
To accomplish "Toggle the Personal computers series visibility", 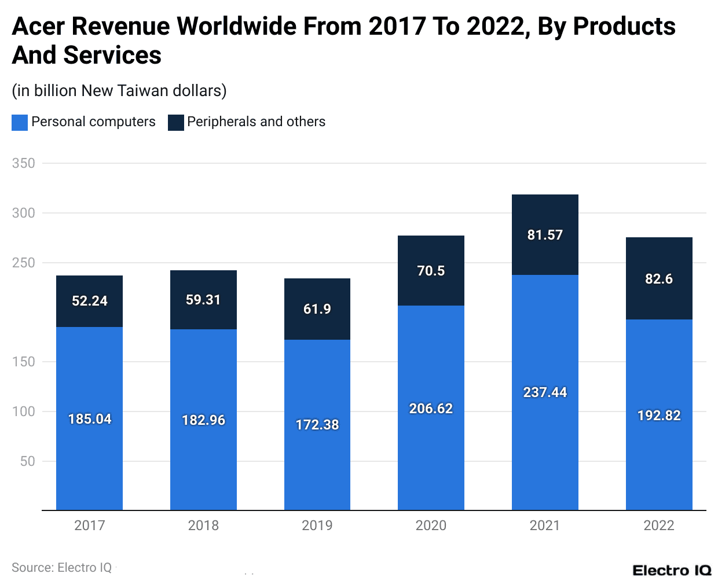I will (94, 122).
